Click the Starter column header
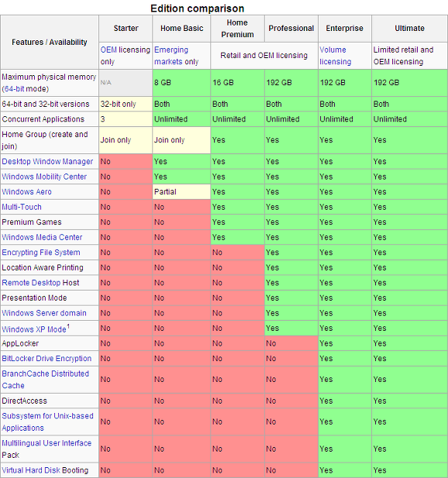This screenshot has height=478, width=448. 126,29
